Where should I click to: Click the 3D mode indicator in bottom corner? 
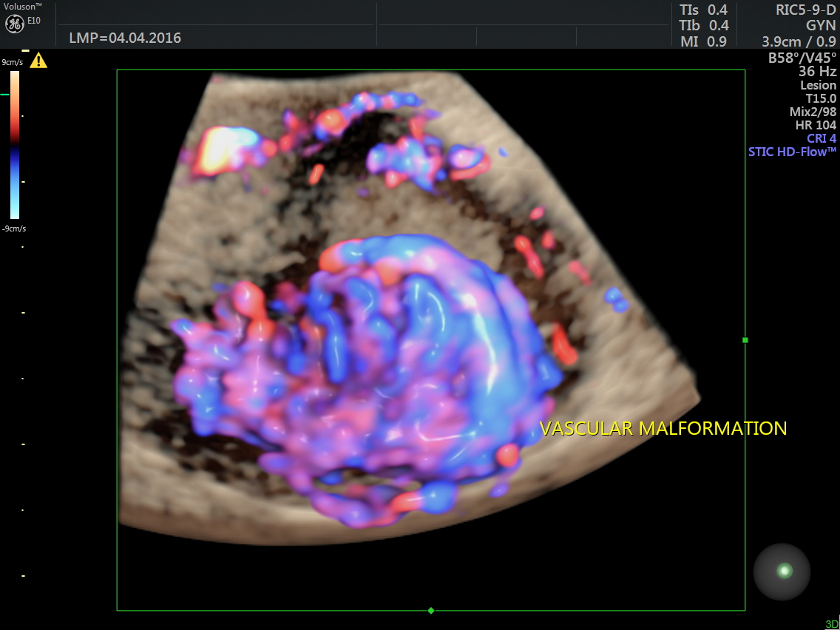[832, 624]
